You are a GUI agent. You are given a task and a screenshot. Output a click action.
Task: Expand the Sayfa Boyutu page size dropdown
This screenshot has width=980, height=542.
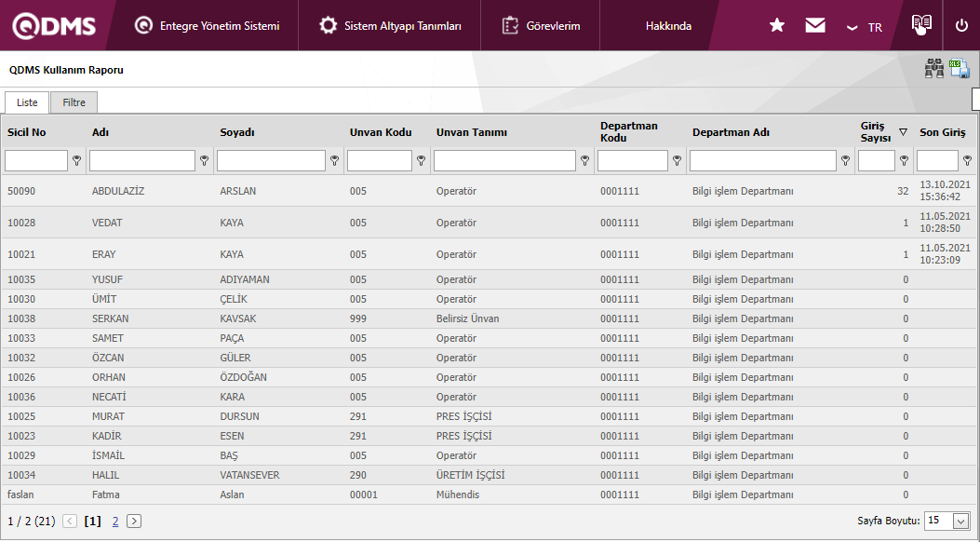(960, 522)
